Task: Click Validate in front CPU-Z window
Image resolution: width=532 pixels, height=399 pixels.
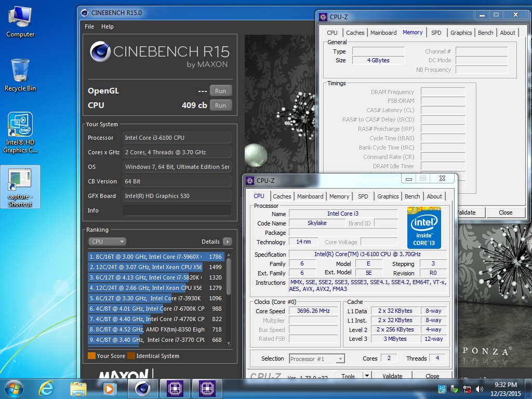Action: (392, 375)
